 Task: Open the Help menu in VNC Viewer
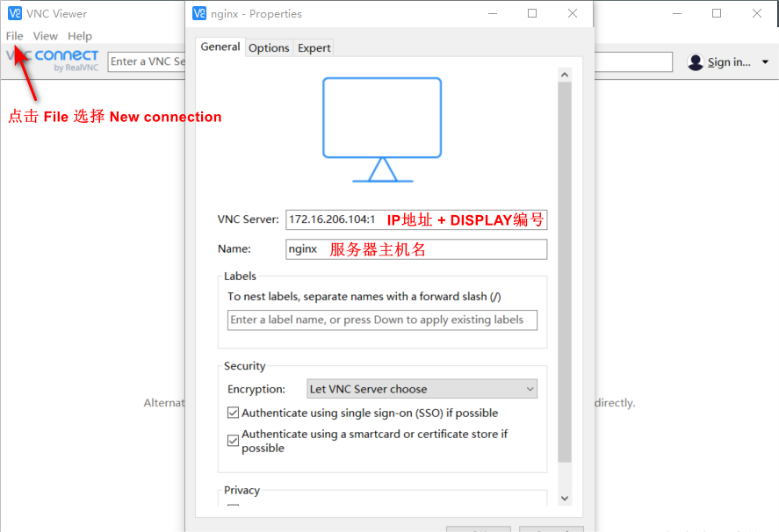point(80,36)
